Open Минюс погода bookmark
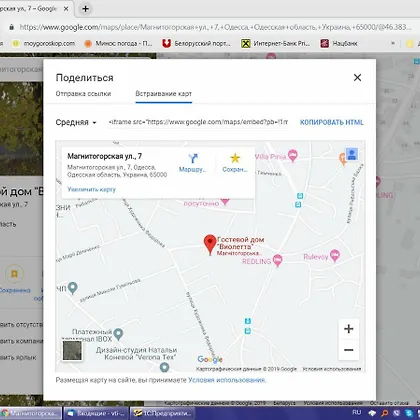This screenshot has width=420, height=420. tap(118, 43)
